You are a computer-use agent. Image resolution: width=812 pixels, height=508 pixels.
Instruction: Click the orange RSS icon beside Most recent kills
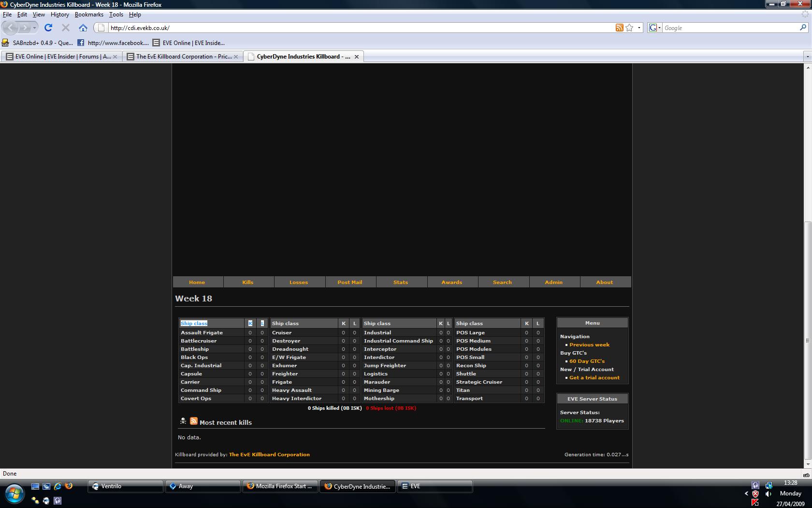(x=194, y=421)
